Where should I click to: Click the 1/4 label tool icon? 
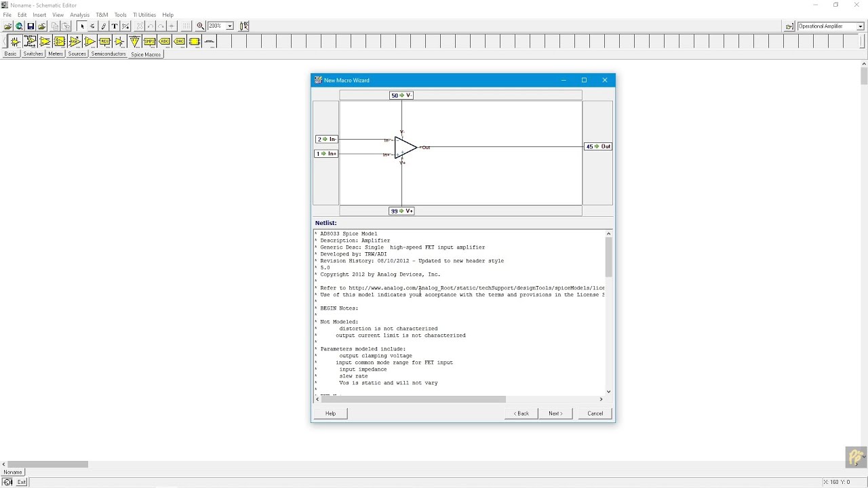tap(125, 26)
